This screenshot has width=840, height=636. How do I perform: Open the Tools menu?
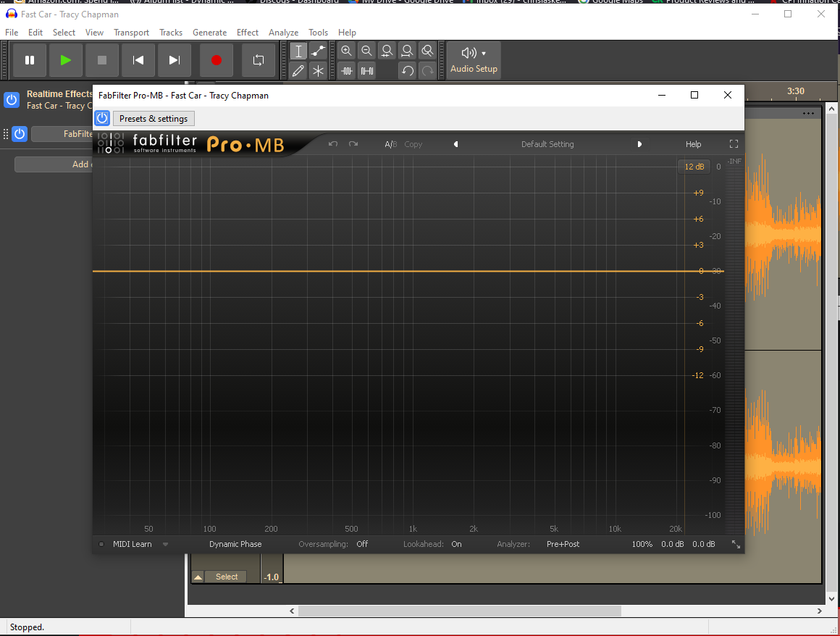point(318,33)
